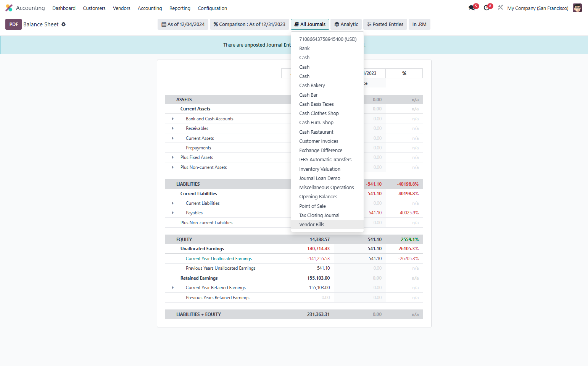Click the Balance Sheet gear icon
Viewport: 588px width, 366px height.
64,24
